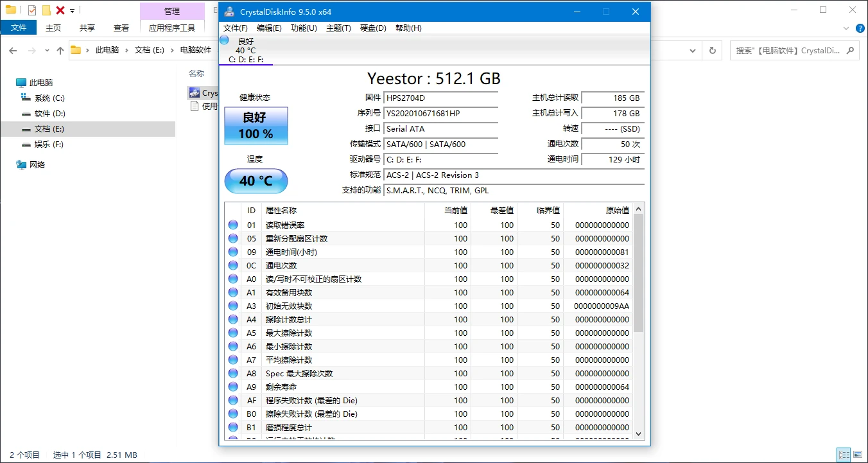The width and height of the screenshot is (868, 463).
Task: Click status orb for row A9 remaining life
Action: (x=233, y=387)
